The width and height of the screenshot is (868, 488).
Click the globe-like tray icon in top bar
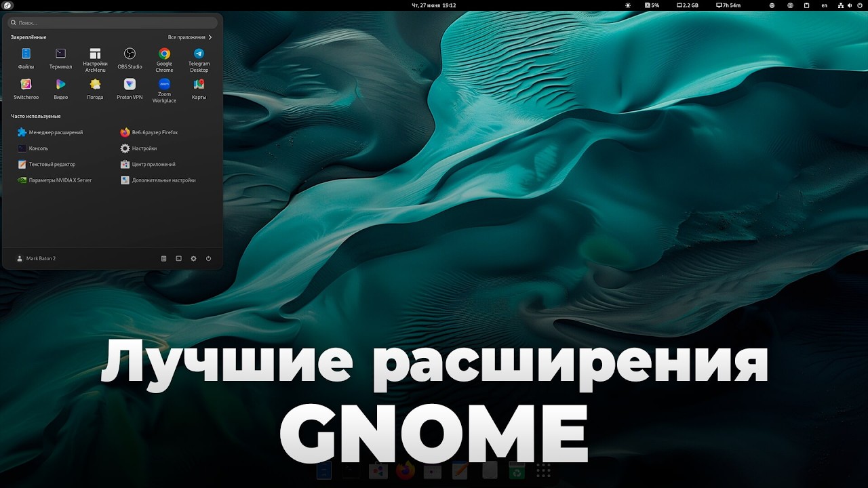(790, 5)
